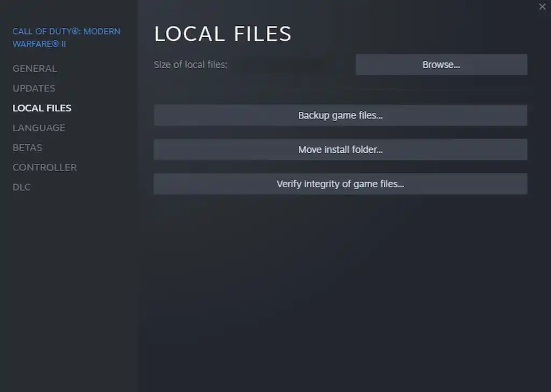Click the 'Size of local files:' label
Screen dimensions: 551x392
click(x=190, y=65)
